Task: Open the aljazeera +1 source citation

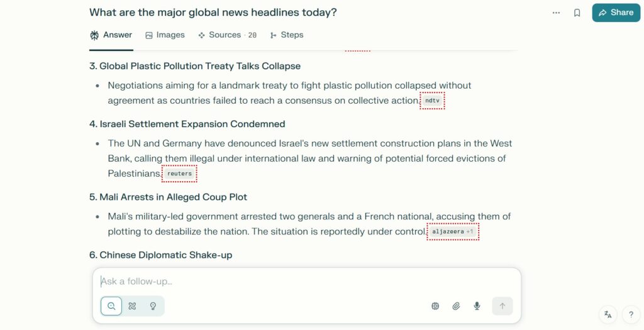Action: 453,231
